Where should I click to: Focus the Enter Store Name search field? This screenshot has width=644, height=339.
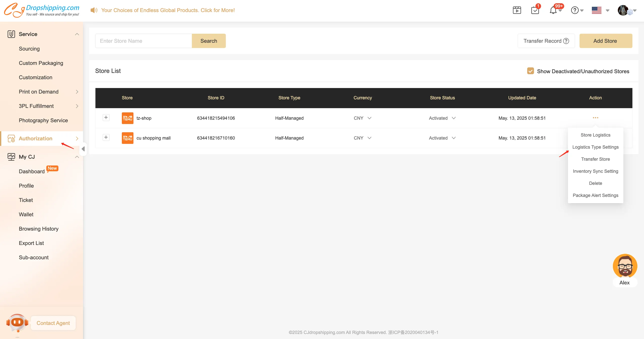[144, 41]
